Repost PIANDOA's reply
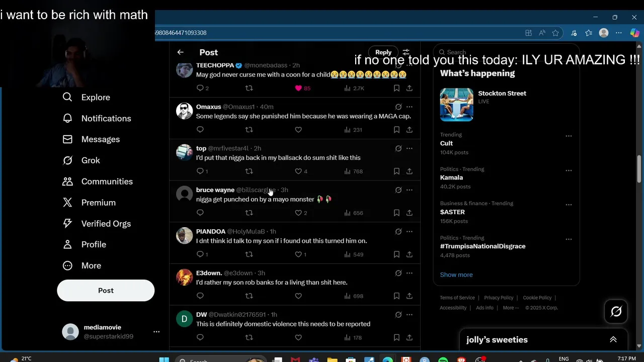Viewport: 644px width, 362px height. (x=249, y=254)
